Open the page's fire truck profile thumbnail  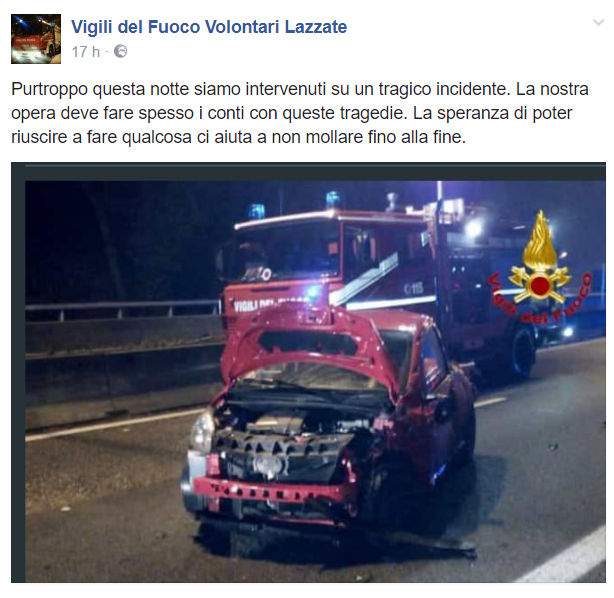(36, 39)
